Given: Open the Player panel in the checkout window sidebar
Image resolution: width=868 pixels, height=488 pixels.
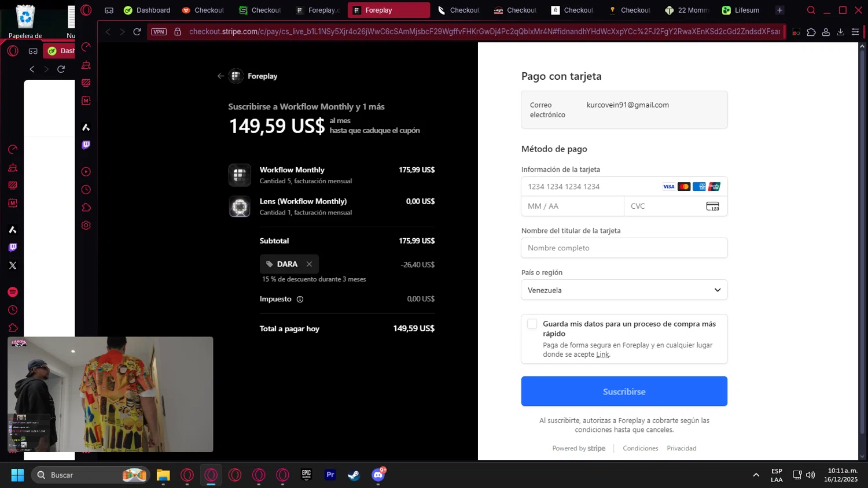Looking at the screenshot, I should point(86,172).
